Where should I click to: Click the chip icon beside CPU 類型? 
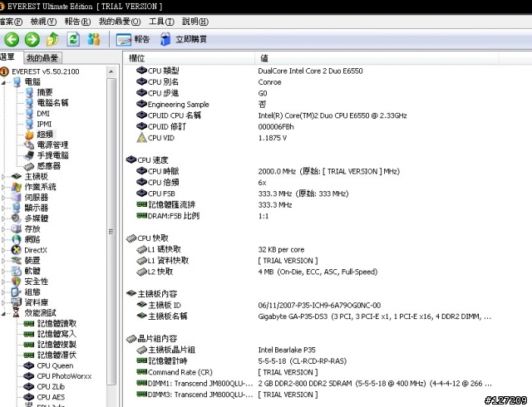pos(141,71)
